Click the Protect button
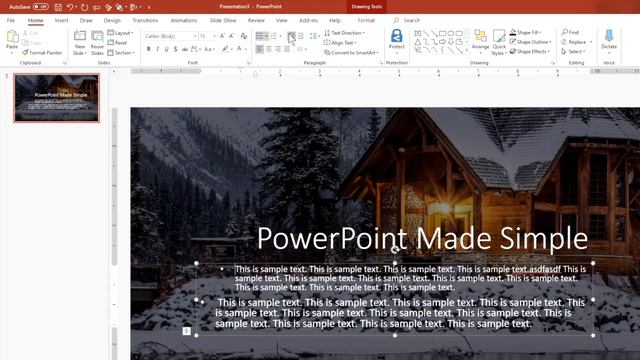This screenshot has height=360, width=640. click(396, 41)
